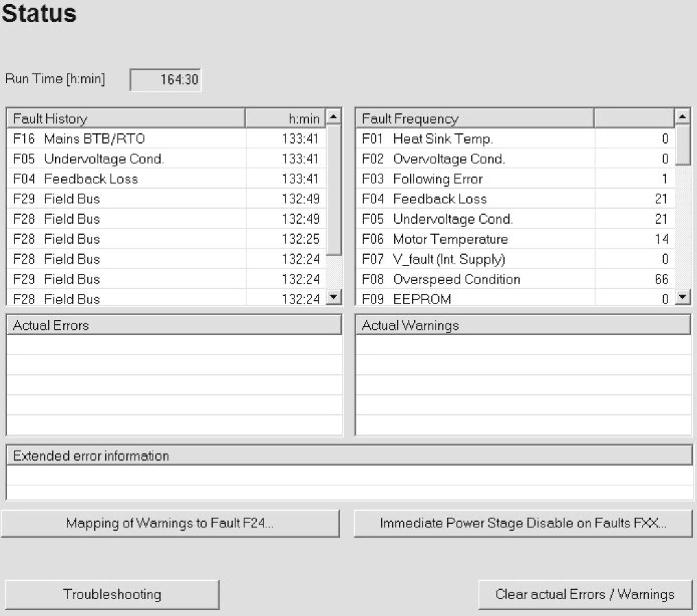Click the Run Time value field
Image resolution: width=697 pixels, height=616 pixels.
pos(165,80)
